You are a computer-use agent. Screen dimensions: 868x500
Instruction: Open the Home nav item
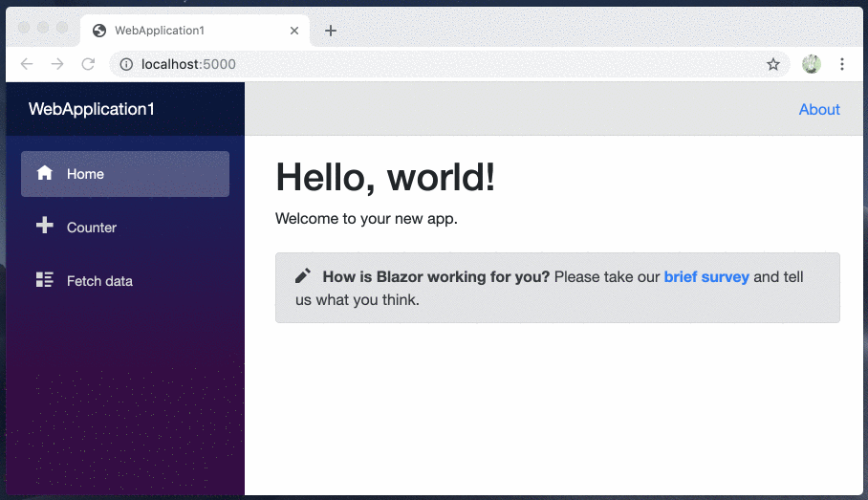(125, 174)
